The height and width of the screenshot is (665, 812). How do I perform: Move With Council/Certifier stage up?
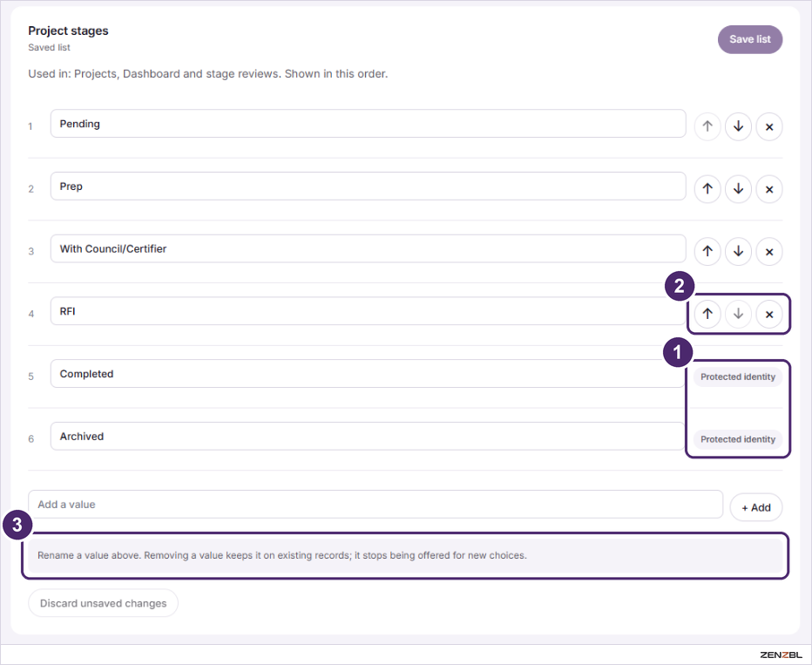(707, 252)
